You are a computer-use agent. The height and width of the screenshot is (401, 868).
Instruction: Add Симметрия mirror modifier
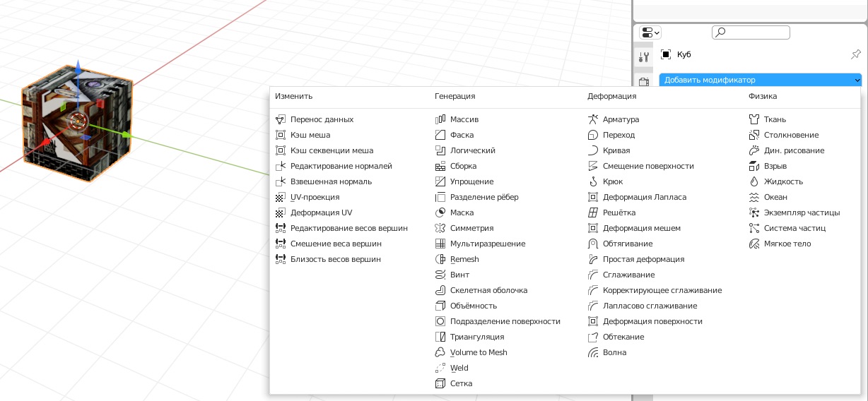[464, 228]
